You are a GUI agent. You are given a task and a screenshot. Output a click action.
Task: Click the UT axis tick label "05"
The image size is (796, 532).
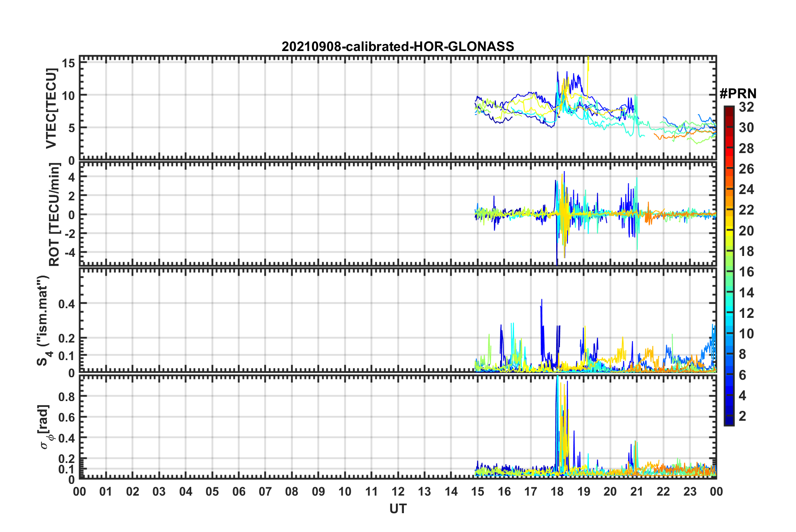pos(212,491)
